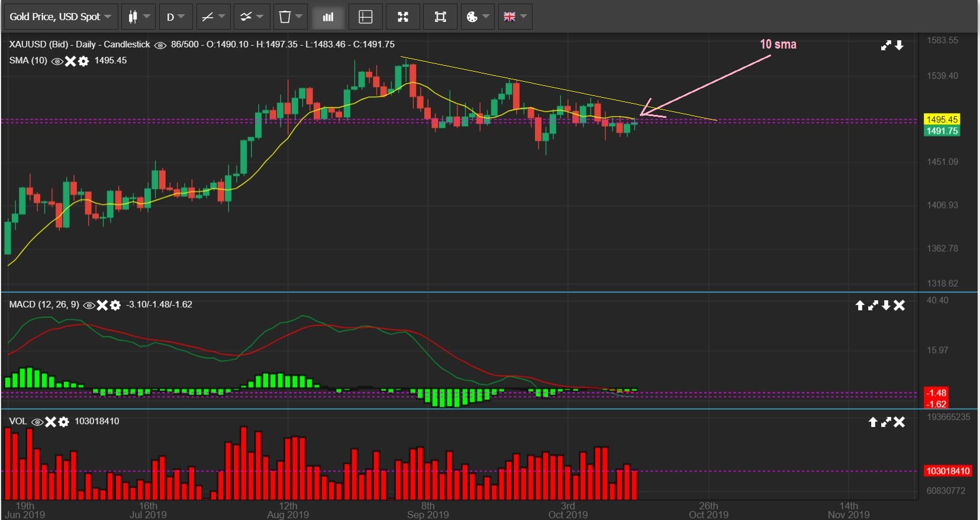
Task: Toggle MACD visibility eye icon
Action: (x=89, y=305)
